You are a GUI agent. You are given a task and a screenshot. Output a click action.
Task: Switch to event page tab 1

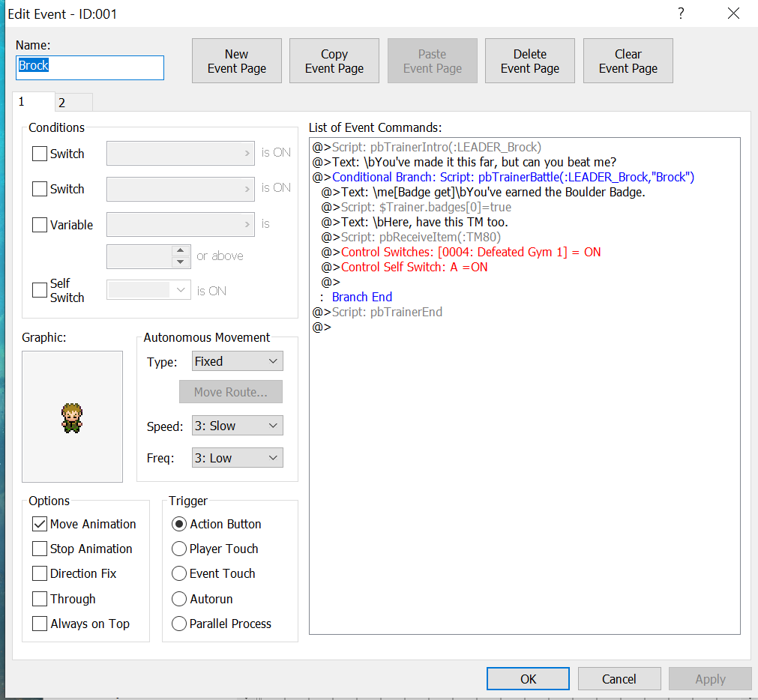pos(33,102)
